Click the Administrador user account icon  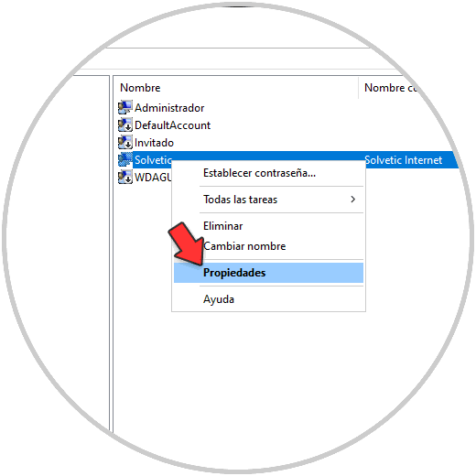pos(125,107)
